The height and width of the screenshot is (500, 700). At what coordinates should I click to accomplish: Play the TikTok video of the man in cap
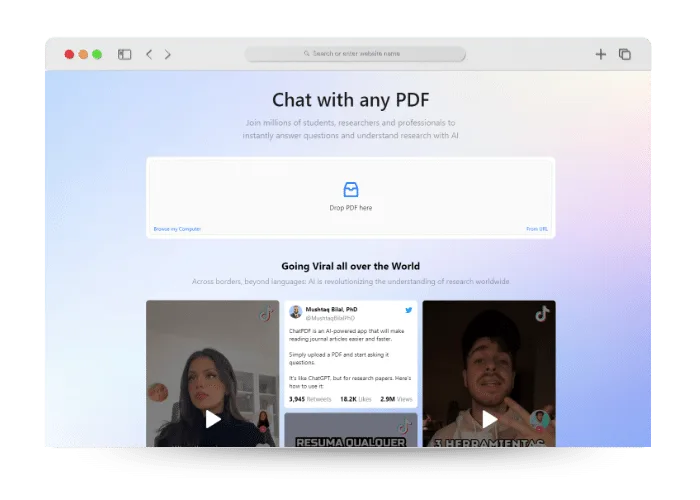490,419
